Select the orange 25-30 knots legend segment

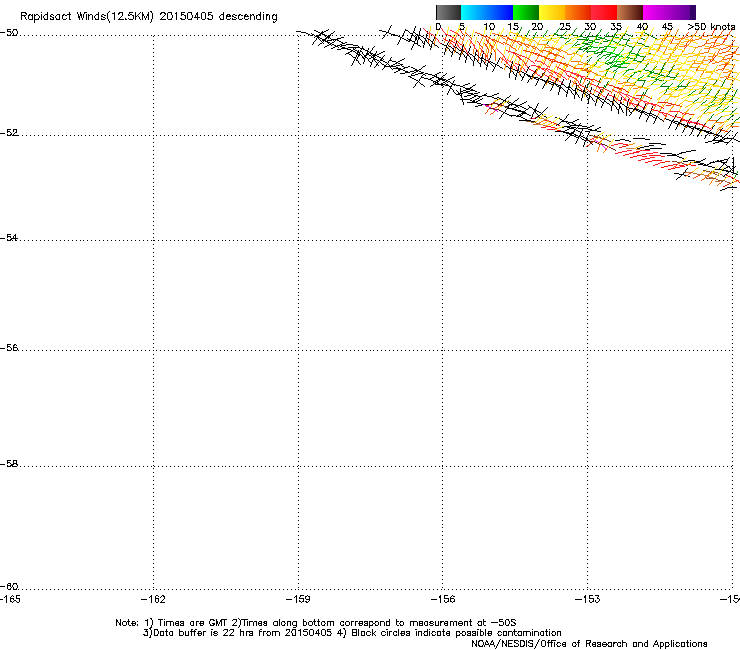pos(578,12)
